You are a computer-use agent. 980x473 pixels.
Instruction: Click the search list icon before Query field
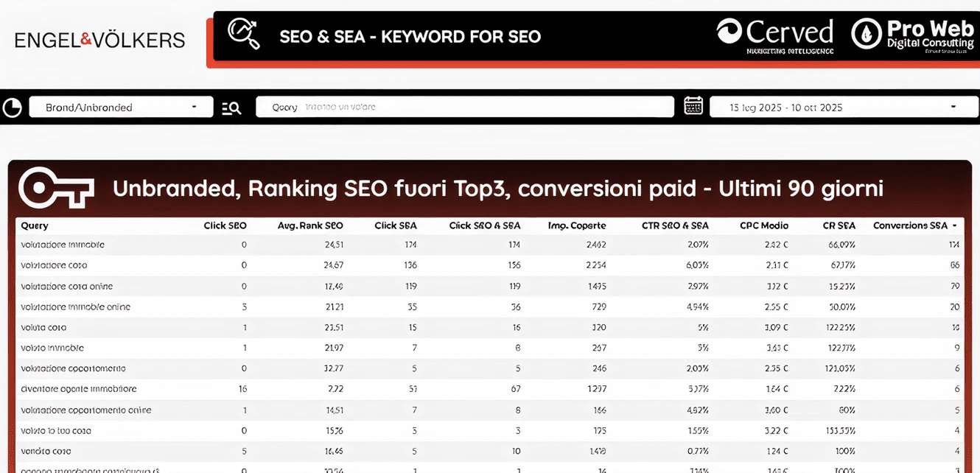231,108
